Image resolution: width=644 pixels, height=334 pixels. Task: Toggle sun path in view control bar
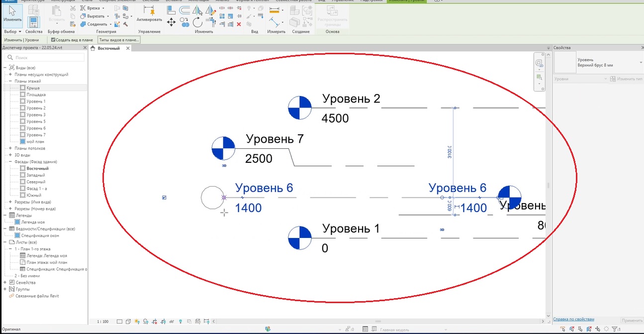tap(137, 322)
